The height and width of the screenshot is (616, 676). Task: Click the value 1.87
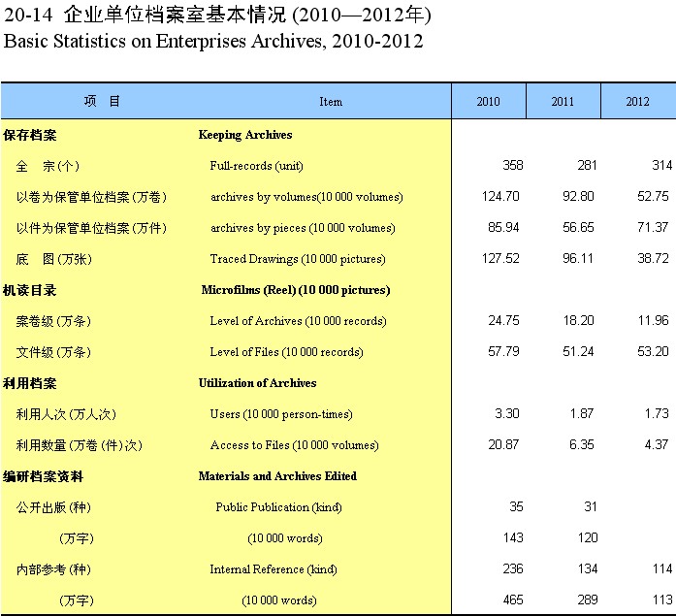point(582,413)
